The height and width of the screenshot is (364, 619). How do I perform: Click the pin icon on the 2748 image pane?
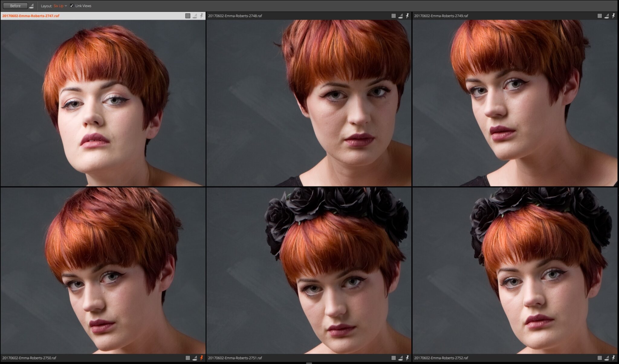[x=408, y=16]
